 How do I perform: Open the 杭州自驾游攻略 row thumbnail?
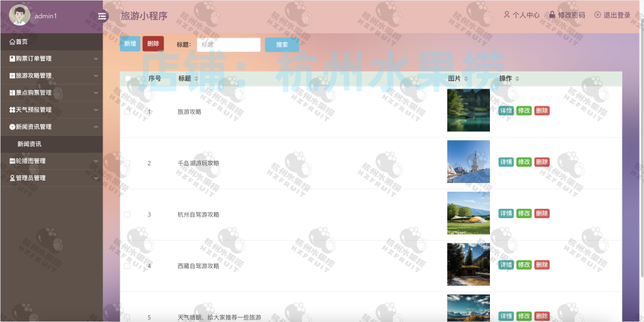468,213
